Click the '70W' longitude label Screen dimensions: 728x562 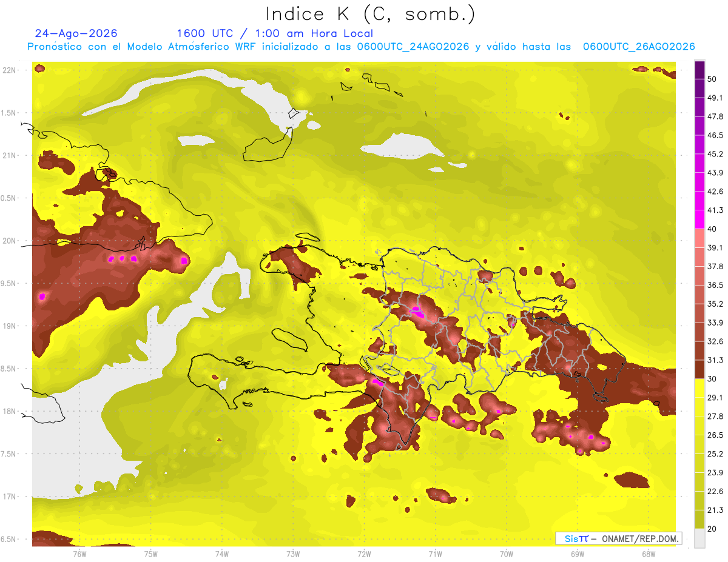pyautogui.click(x=507, y=554)
